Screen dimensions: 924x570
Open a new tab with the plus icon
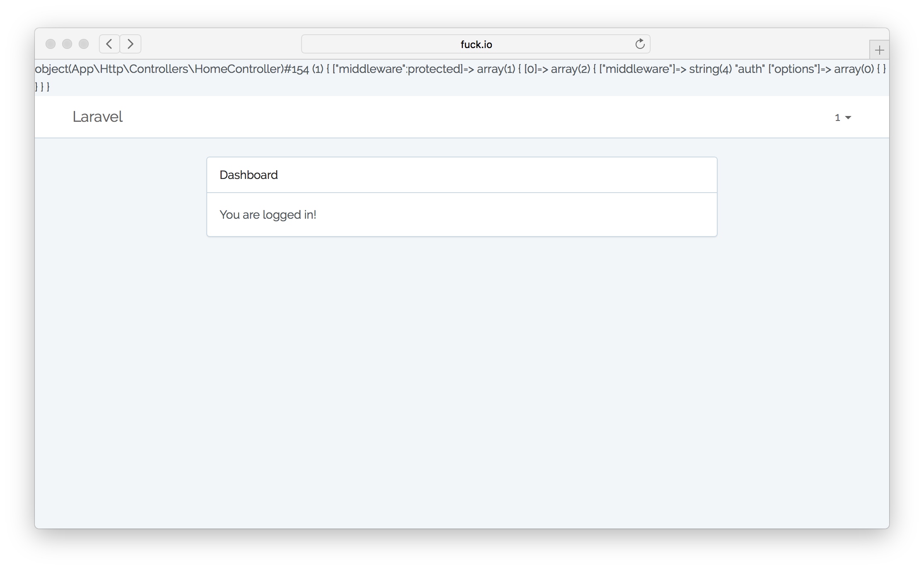879,51
